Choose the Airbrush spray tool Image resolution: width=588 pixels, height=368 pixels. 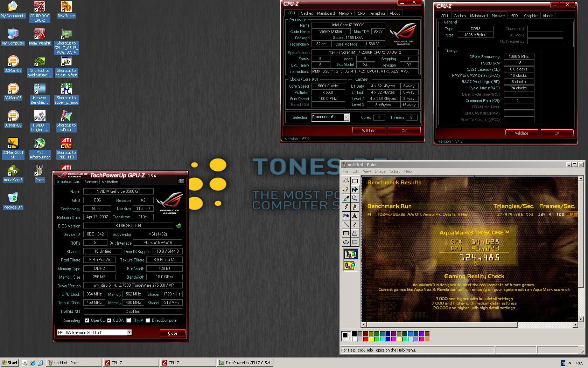point(346,216)
